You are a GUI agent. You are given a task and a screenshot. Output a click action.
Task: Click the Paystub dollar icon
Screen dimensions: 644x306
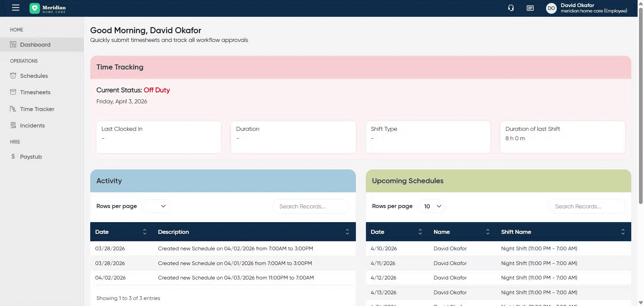[x=13, y=157]
